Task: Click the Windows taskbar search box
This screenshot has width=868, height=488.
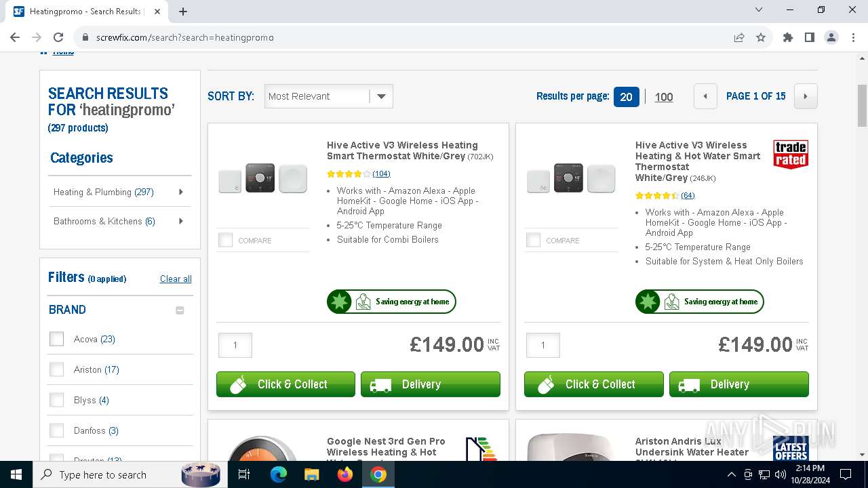Action: (x=129, y=474)
